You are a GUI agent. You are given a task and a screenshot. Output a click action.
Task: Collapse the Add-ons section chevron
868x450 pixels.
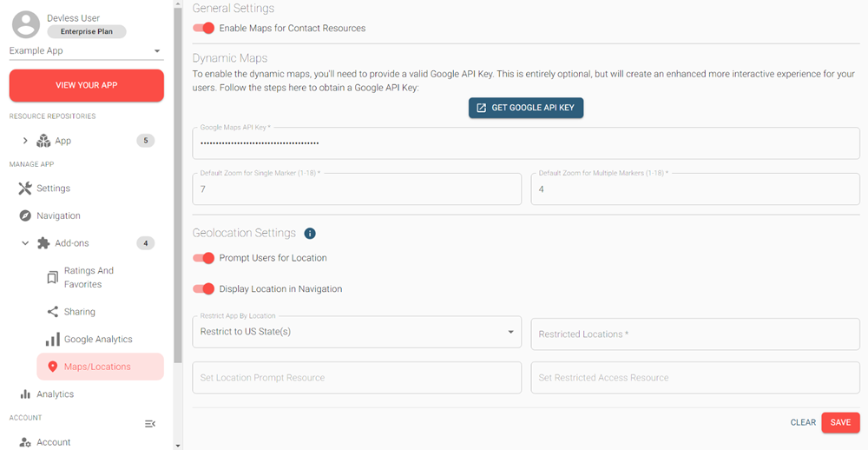25,243
